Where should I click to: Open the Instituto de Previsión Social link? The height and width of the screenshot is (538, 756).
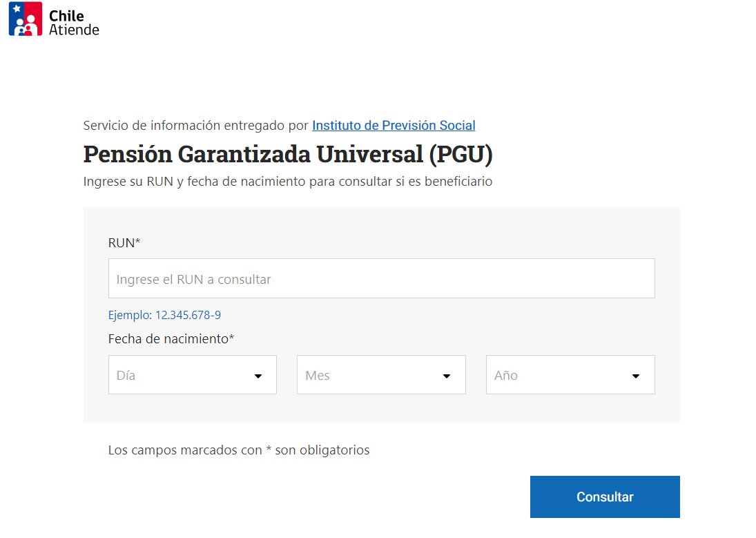[394, 126]
